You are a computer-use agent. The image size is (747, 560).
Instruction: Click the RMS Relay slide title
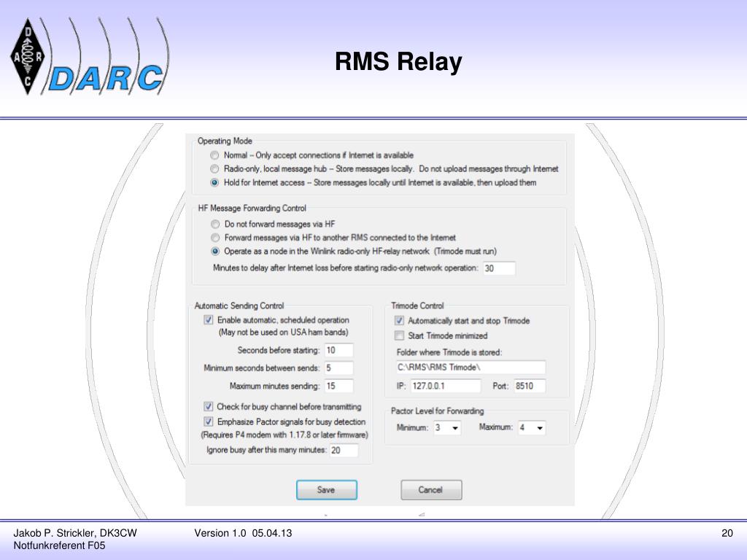tap(398, 61)
